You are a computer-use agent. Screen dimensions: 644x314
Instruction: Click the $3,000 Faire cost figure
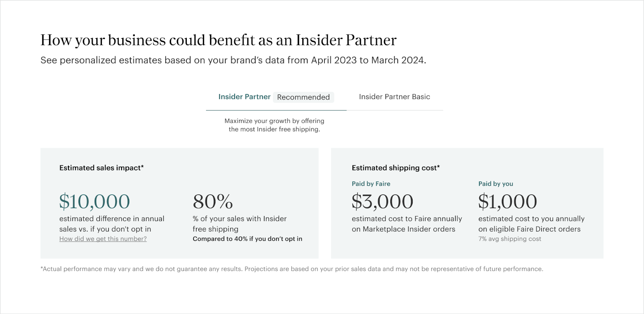click(382, 201)
